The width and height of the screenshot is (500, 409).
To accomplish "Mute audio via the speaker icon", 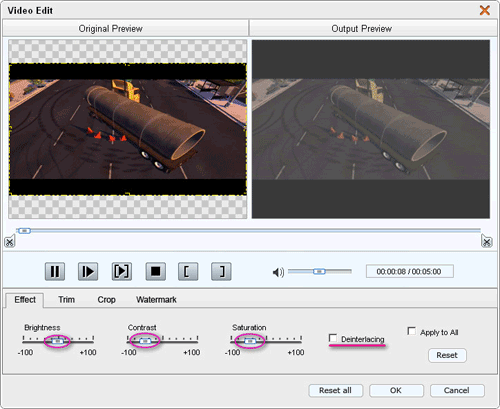I will [278, 272].
